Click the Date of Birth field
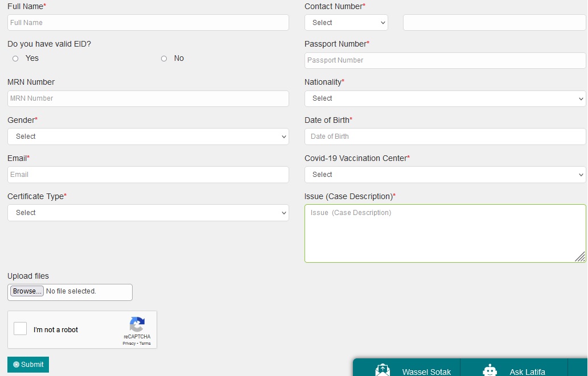Image resolution: width=588 pixels, height=376 pixels. click(x=445, y=137)
